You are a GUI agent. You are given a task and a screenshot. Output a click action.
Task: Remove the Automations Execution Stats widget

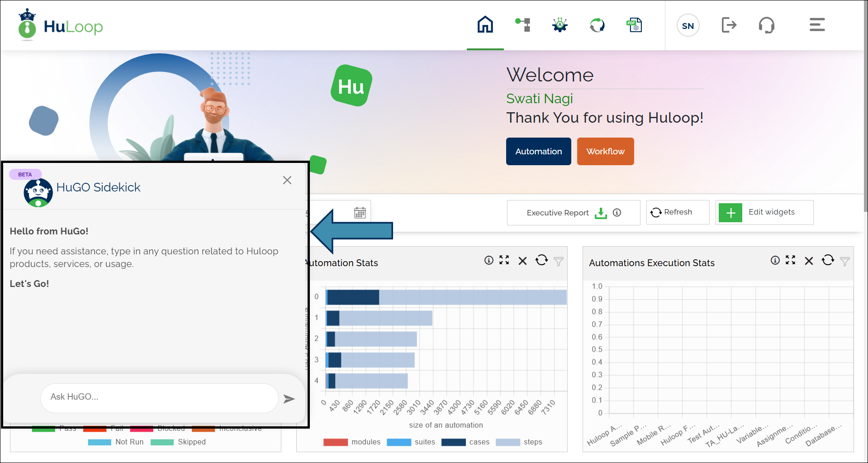809,261
